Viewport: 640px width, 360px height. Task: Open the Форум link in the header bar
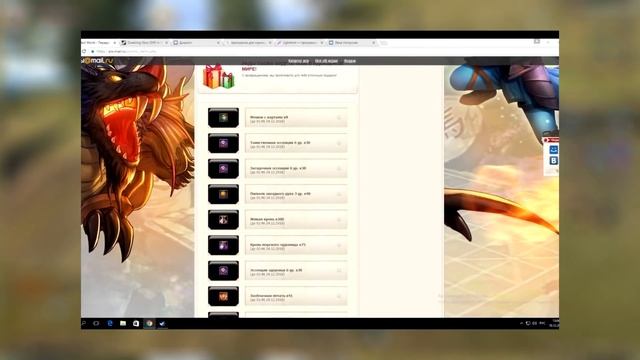pyautogui.click(x=350, y=61)
